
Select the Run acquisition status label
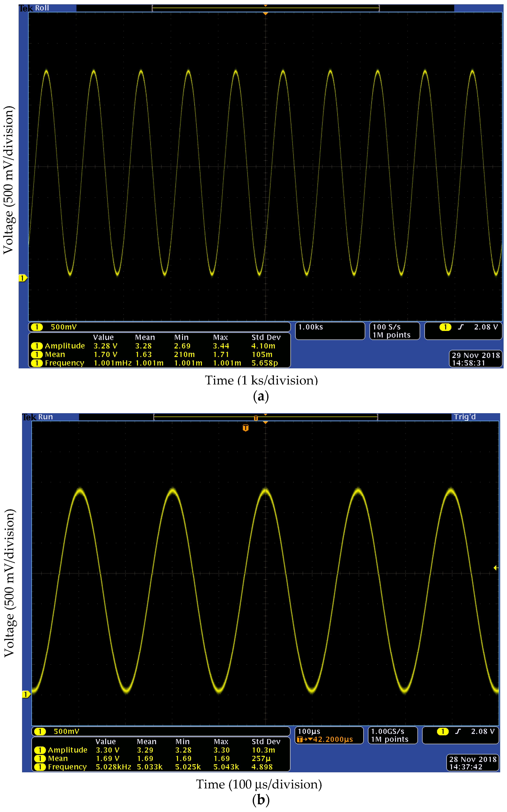[x=46, y=417]
